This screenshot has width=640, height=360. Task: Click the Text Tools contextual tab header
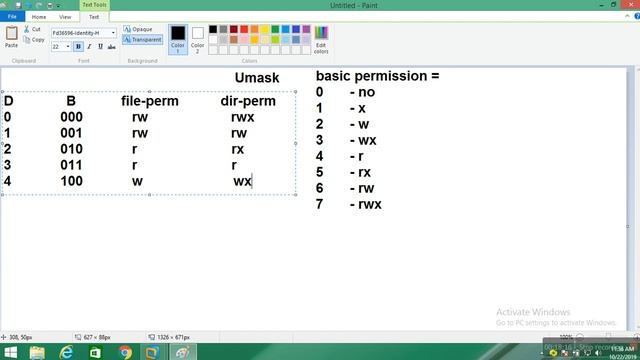[94, 5]
